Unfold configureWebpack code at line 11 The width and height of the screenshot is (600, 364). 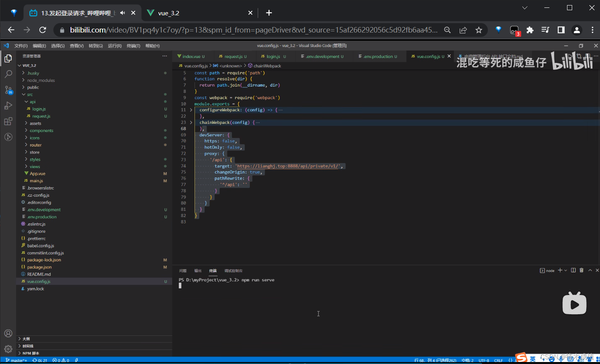(x=191, y=110)
